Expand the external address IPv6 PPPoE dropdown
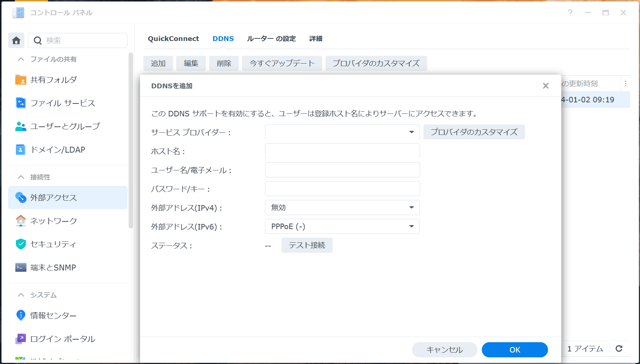Viewport: 640px width, 364px height. (342, 226)
